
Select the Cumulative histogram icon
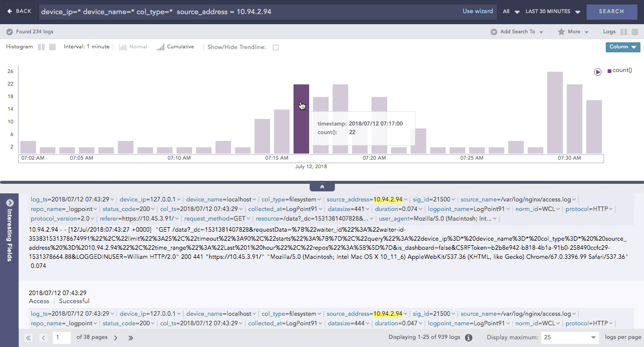pos(160,46)
